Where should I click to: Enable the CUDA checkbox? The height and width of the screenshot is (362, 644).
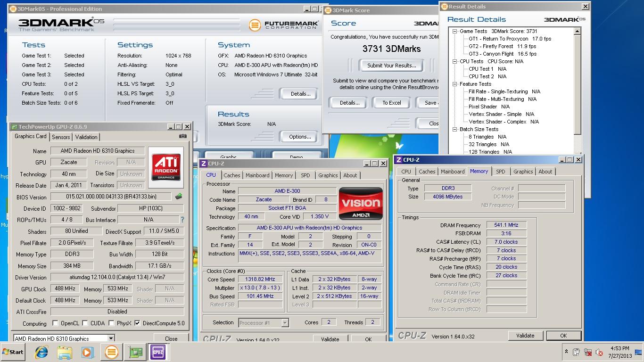85,323
